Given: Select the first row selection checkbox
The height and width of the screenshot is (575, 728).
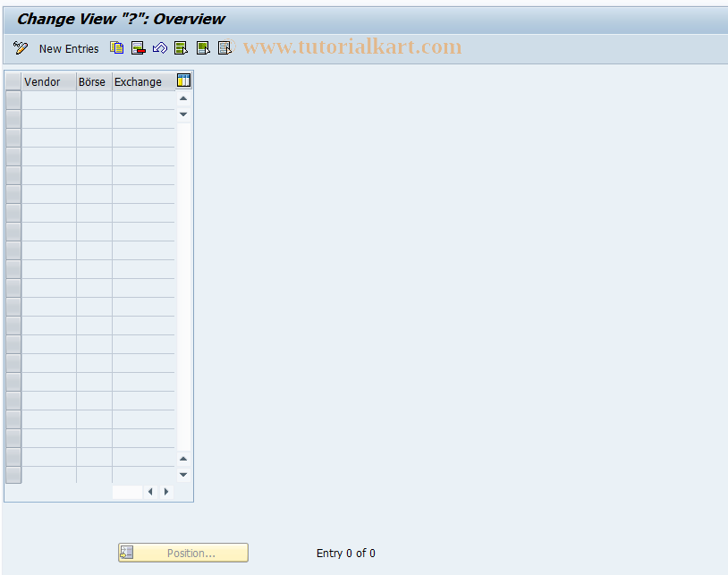Looking at the screenshot, I should (13, 99).
